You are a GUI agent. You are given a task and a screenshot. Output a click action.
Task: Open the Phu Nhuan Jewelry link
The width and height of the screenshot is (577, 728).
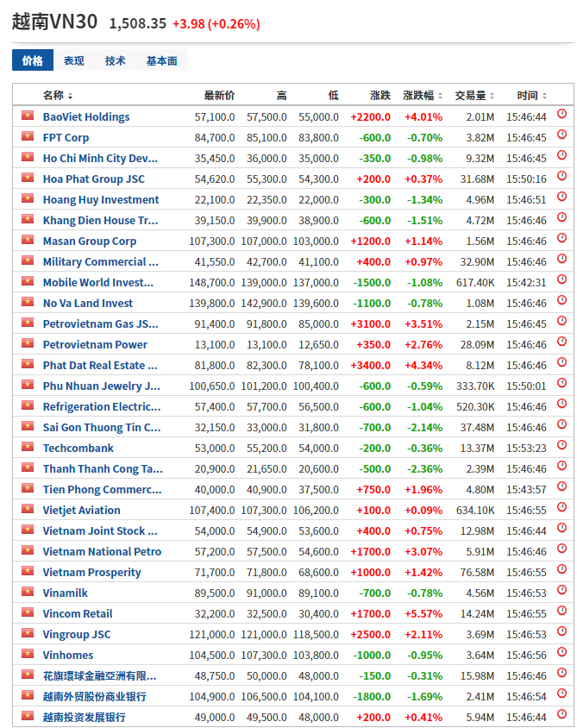[102, 386]
